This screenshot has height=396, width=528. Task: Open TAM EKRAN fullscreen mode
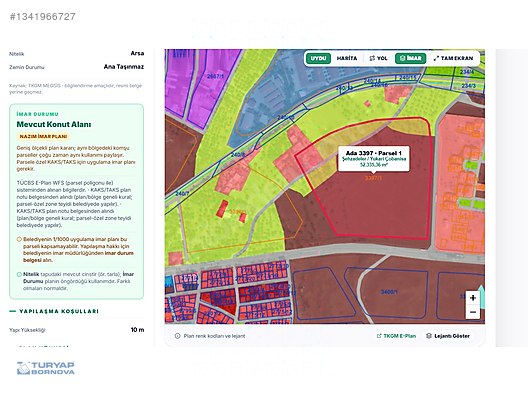click(454, 58)
